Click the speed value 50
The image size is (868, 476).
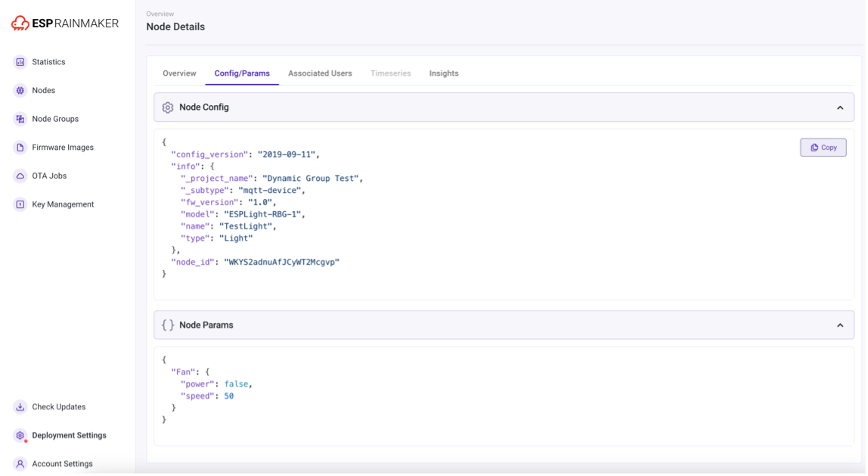229,397
